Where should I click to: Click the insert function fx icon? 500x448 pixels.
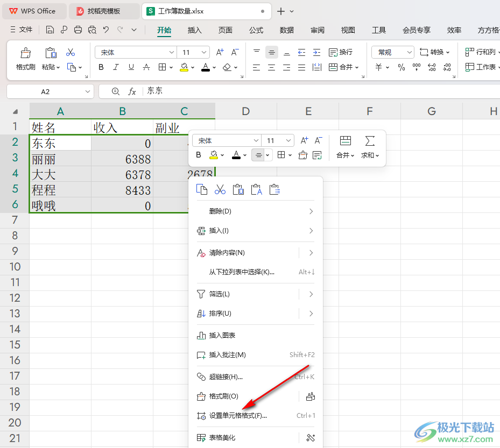point(132,92)
